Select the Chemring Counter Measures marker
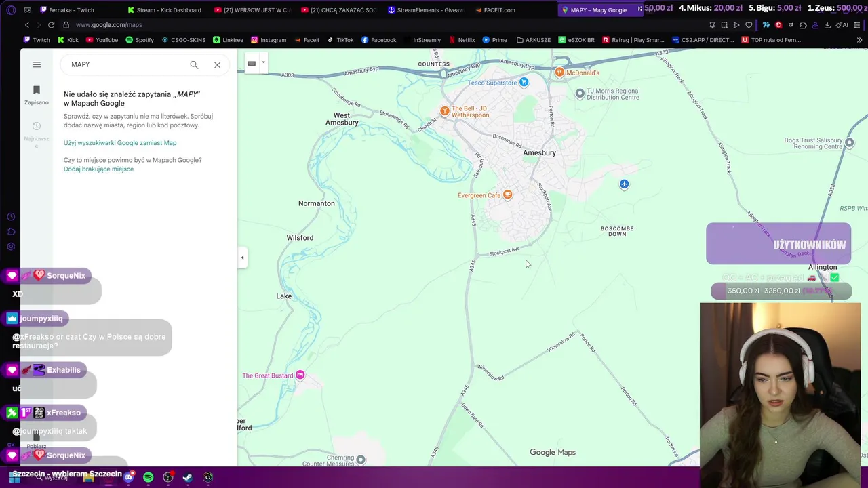The height and width of the screenshot is (488, 868). click(x=361, y=460)
